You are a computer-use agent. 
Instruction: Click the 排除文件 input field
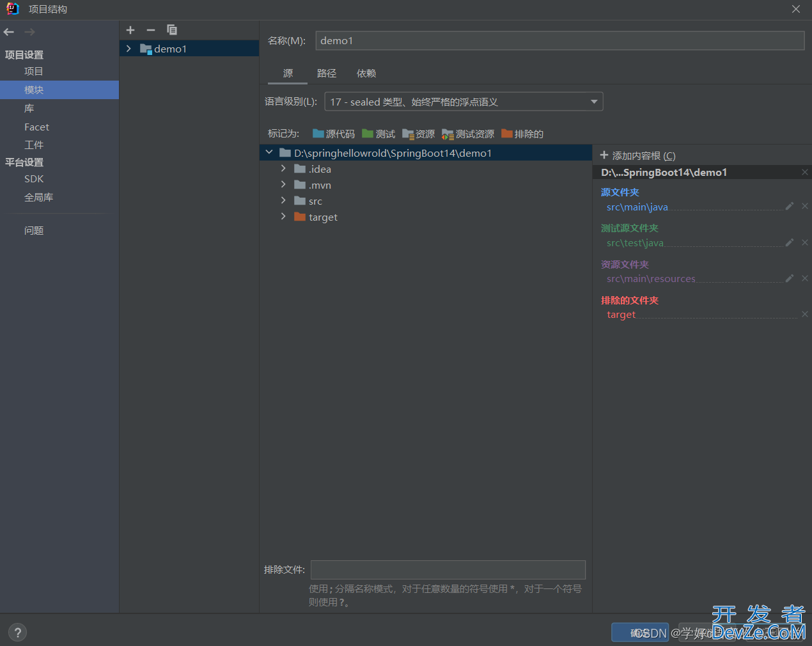pyautogui.click(x=448, y=570)
